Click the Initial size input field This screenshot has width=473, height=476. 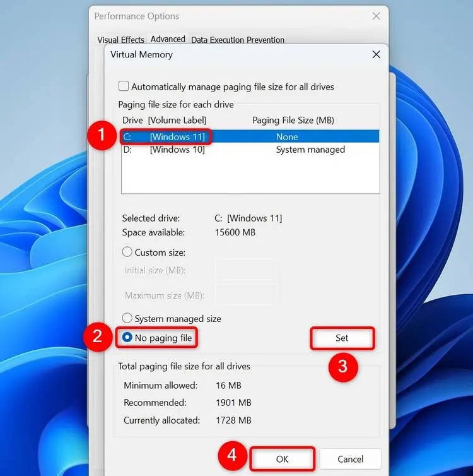[x=245, y=270]
